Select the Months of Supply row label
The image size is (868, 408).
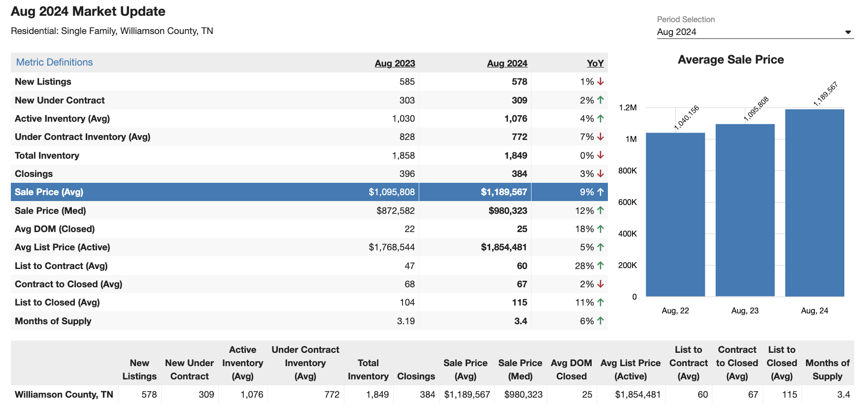(53, 321)
